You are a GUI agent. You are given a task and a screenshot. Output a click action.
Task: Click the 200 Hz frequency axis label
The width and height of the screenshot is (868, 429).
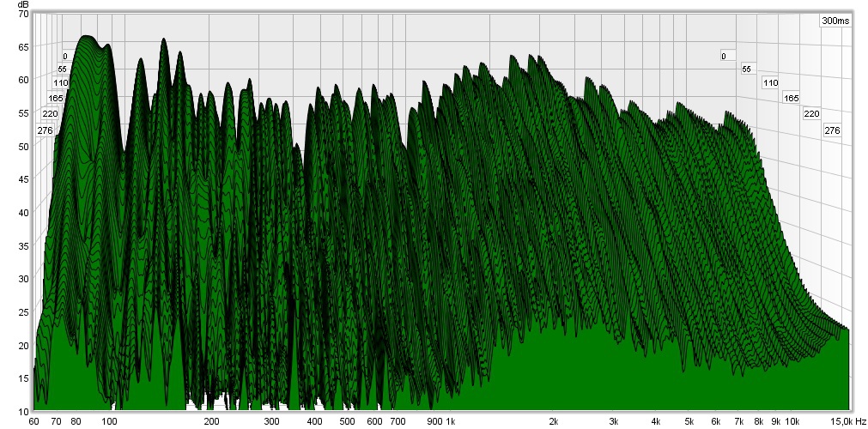pos(211,421)
